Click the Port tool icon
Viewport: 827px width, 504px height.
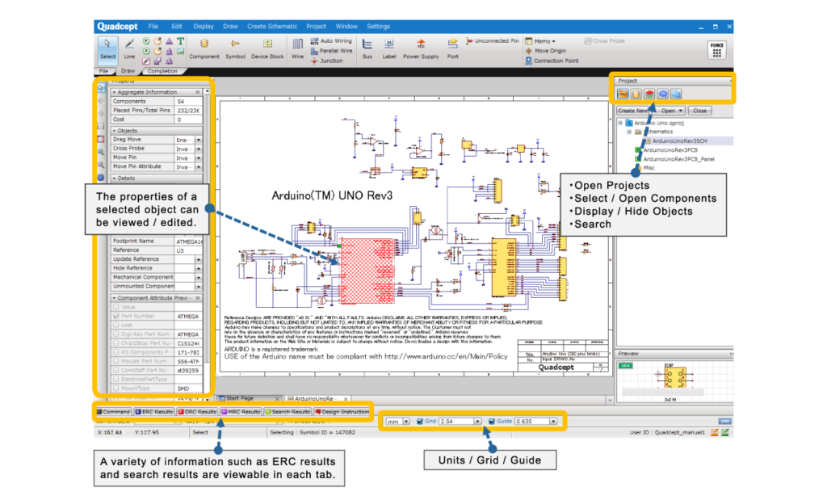coord(453,47)
